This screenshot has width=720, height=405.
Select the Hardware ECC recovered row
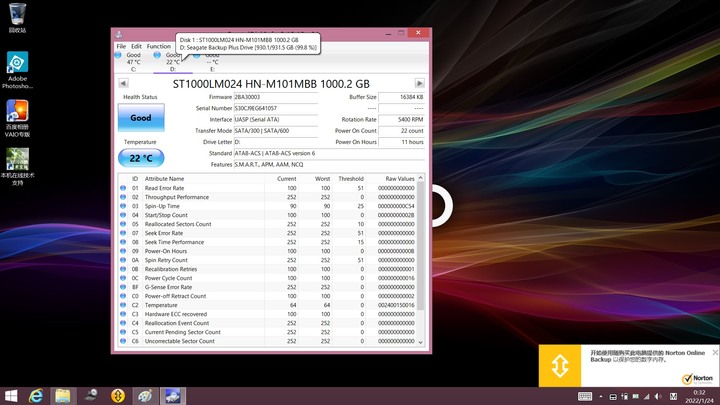[267, 314]
